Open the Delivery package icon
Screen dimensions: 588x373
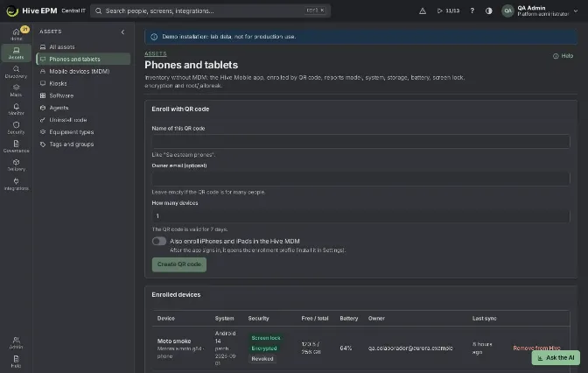pyautogui.click(x=16, y=165)
